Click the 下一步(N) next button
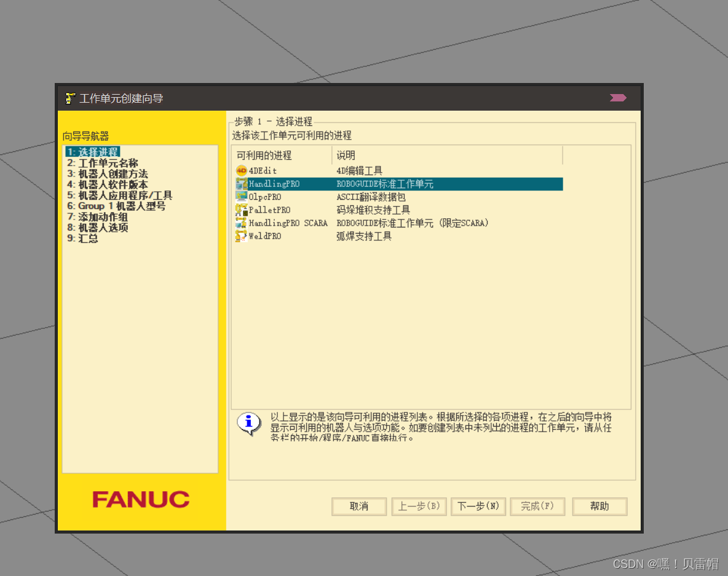 478,507
